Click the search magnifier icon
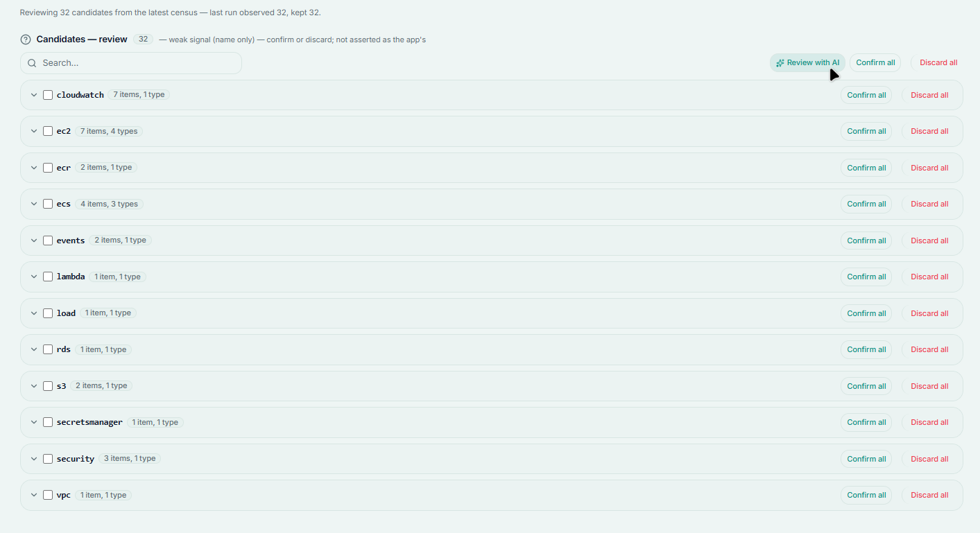980x533 pixels. tap(32, 63)
